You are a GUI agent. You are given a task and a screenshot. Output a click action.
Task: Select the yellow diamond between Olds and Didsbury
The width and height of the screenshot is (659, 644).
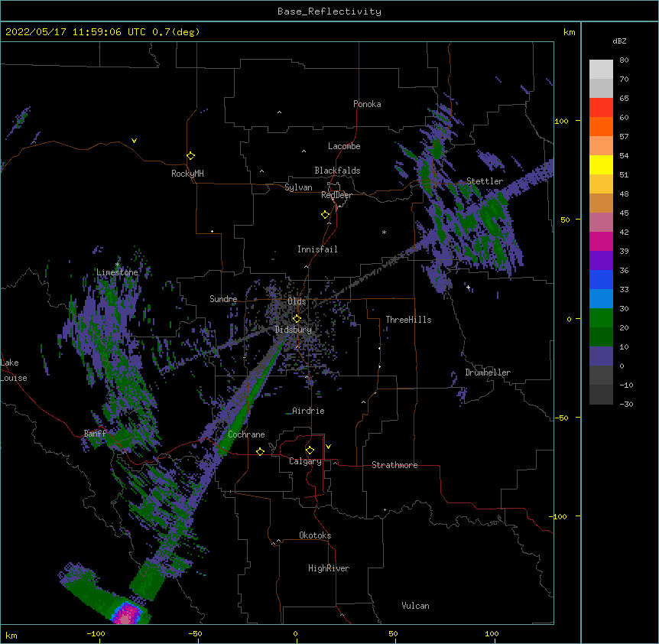point(297,318)
